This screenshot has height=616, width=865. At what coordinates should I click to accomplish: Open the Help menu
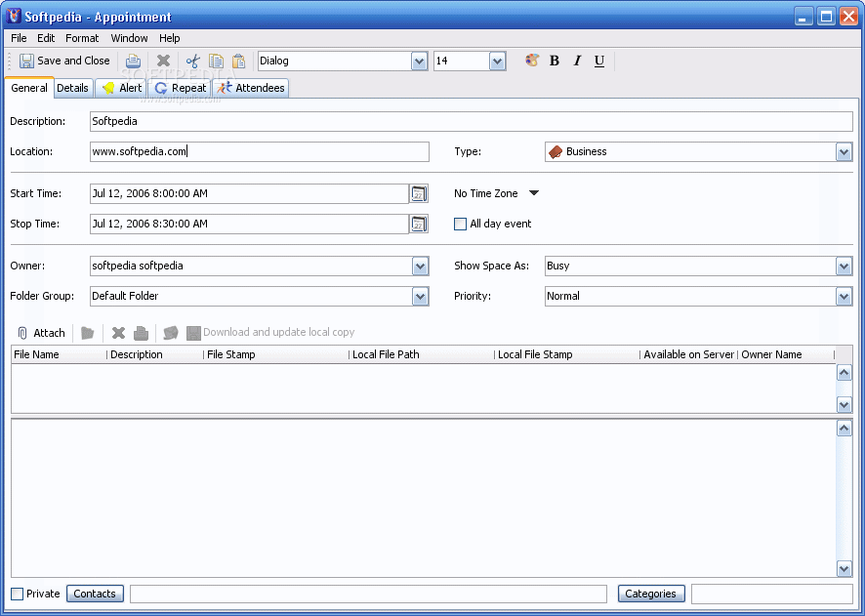tap(169, 38)
